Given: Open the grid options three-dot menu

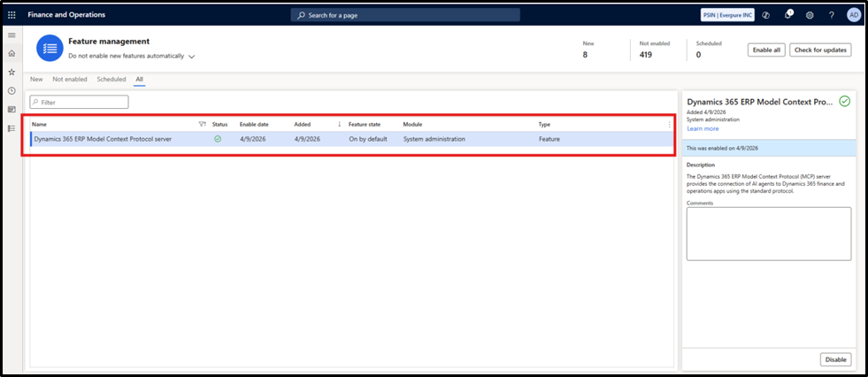Looking at the screenshot, I should (x=670, y=125).
